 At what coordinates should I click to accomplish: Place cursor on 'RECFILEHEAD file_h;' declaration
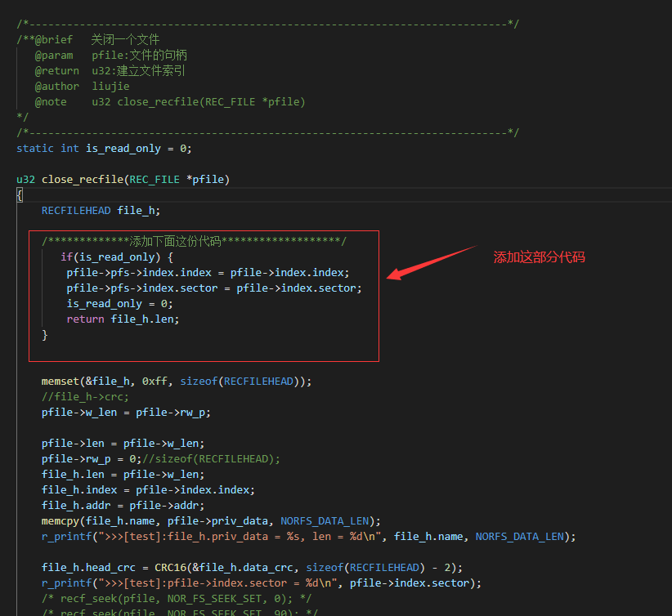tap(101, 211)
